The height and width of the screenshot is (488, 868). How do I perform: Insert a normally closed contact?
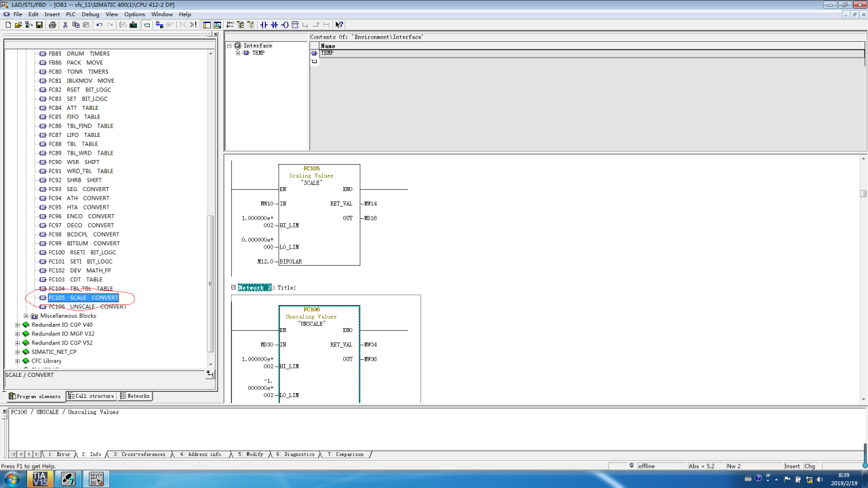(x=274, y=24)
